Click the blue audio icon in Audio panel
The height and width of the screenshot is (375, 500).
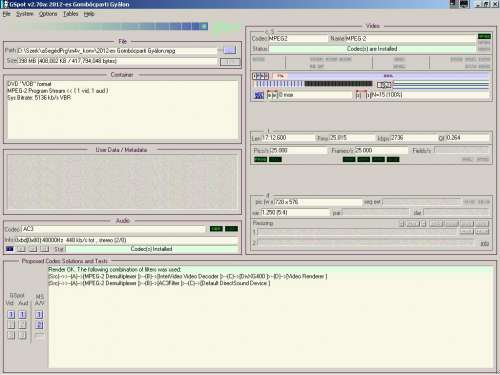click(x=10, y=249)
